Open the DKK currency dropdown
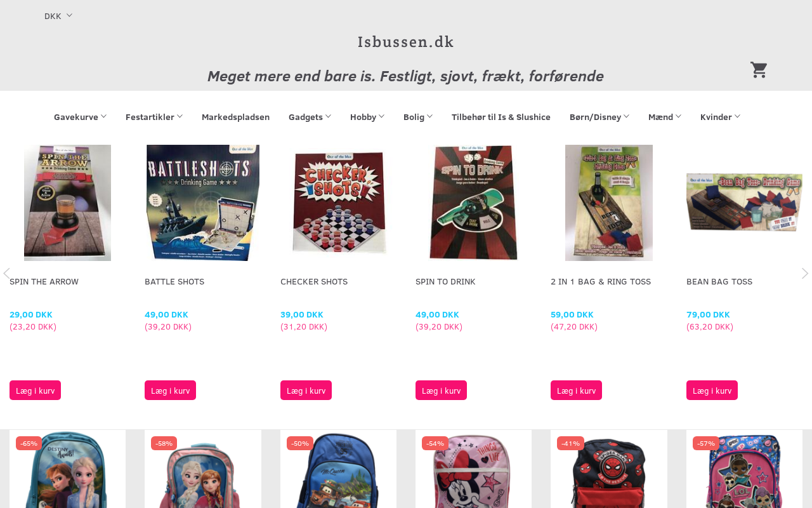The height and width of the screenshot is (508, 812). (x=58, y=16)
